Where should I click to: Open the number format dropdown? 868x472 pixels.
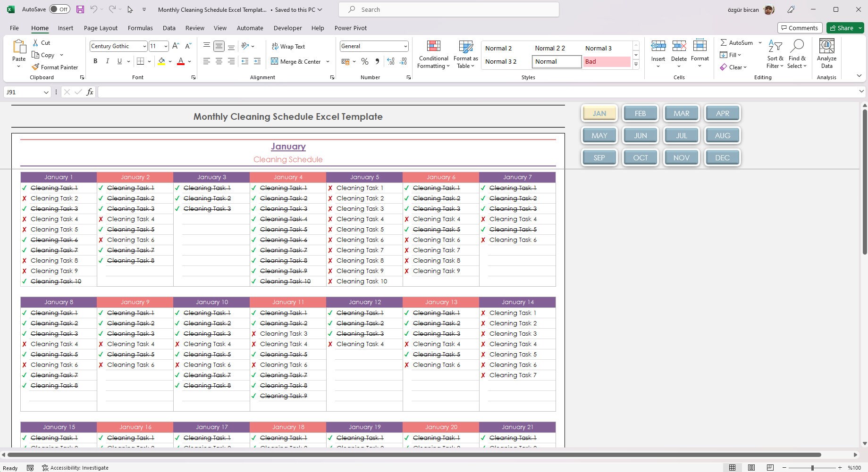405,46
